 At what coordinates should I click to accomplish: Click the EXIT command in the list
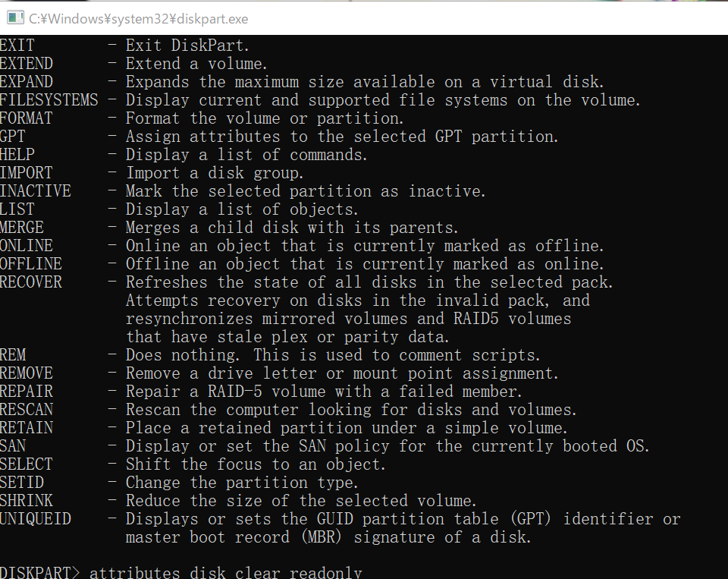17,46
